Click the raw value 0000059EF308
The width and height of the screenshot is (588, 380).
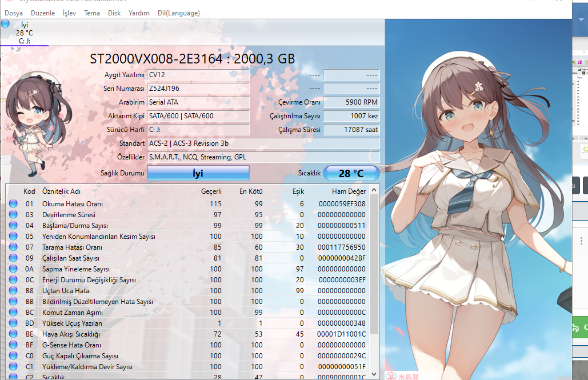click(x=342, y=203)
